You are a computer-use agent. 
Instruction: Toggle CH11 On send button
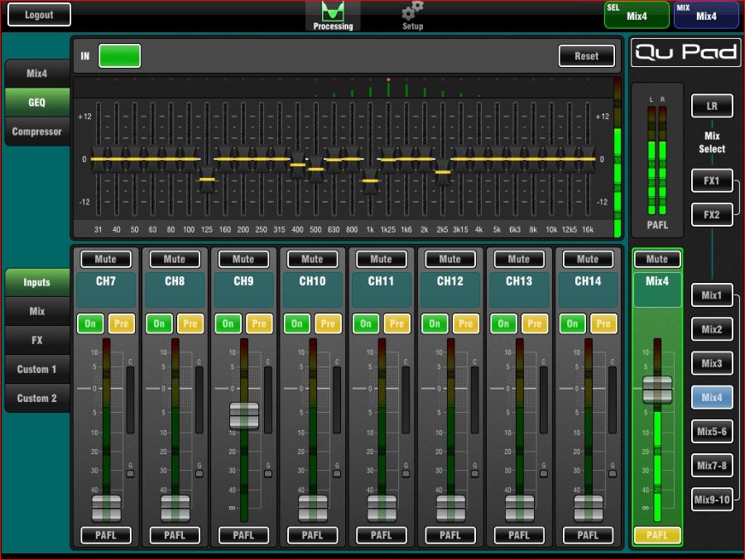point(366,323)
